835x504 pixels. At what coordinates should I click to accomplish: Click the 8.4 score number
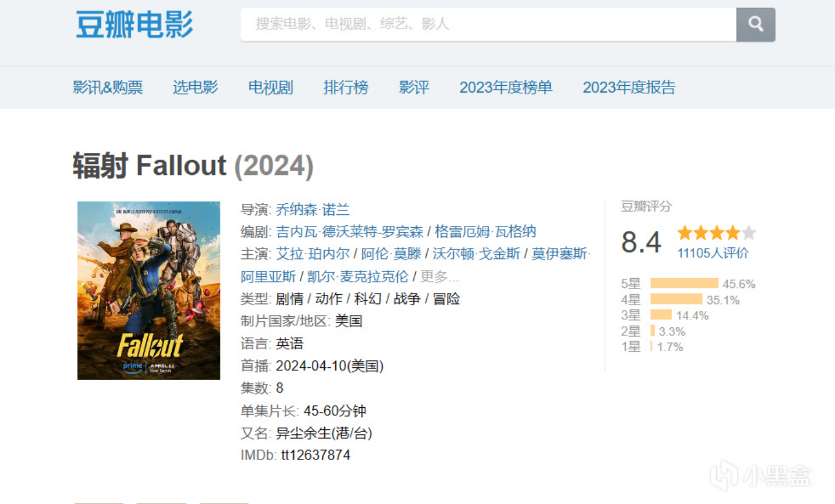641,242
